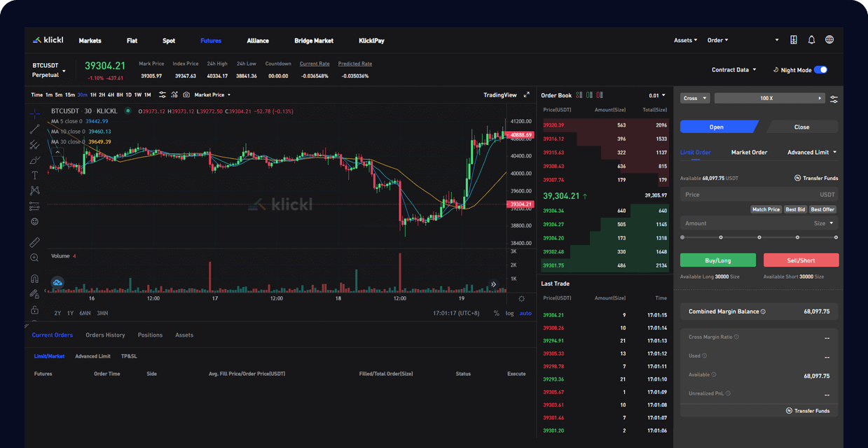Focus the Price input field

(750, 195)
